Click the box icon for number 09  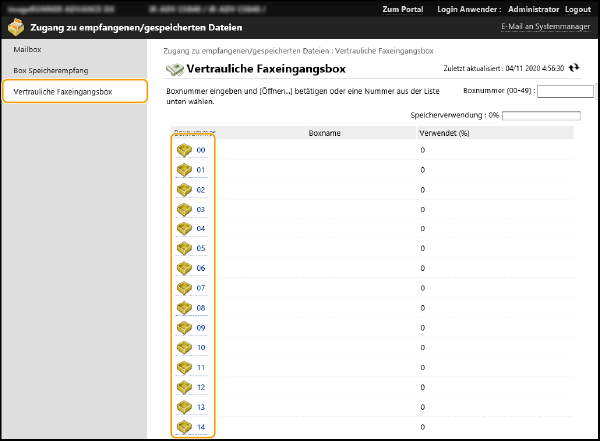click(184, 327)
